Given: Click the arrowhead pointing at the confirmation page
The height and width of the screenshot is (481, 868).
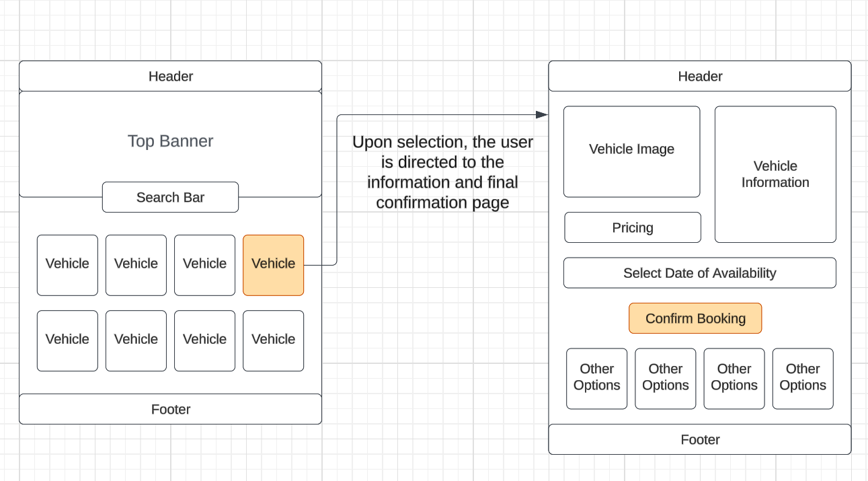Looking at the screenshot, I should click(x=542, y=115).
